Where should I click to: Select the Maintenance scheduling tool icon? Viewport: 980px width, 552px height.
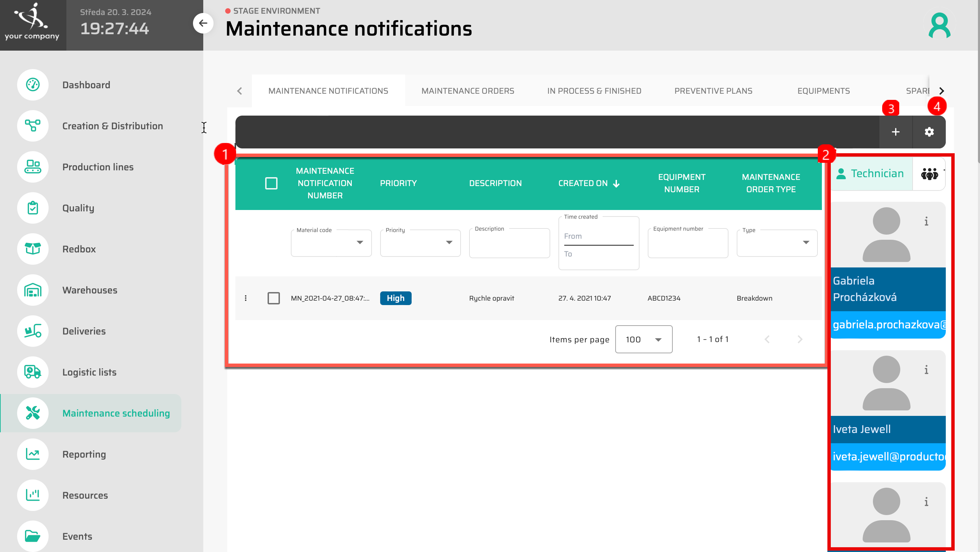pyautogui.click(x=33, y=413)
